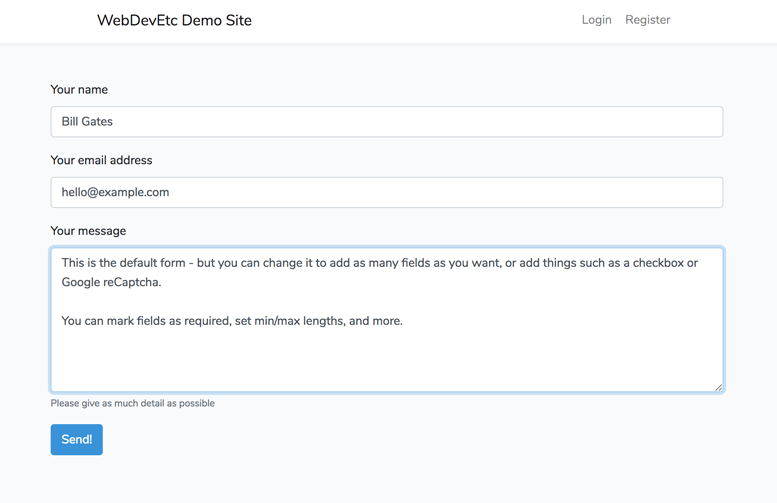Click the "Please give as much detail" hint

pyautogui.click(x=132, y=403)
